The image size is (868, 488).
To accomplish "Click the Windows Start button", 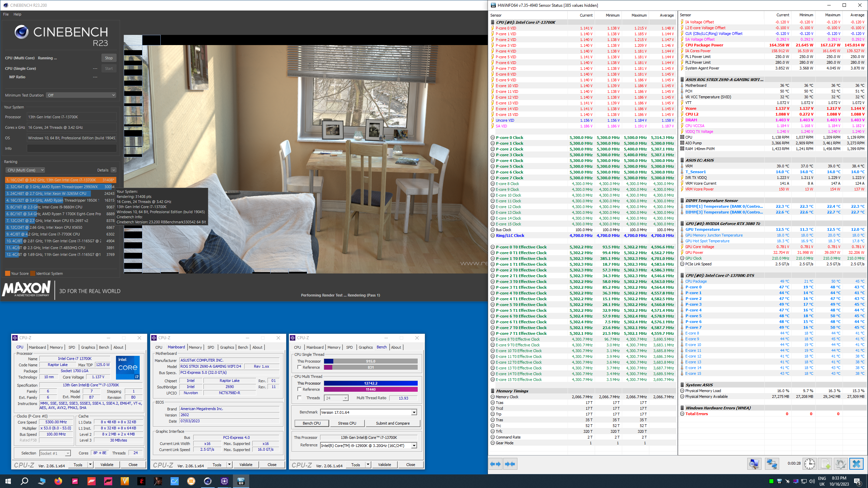I will point(8,481).
